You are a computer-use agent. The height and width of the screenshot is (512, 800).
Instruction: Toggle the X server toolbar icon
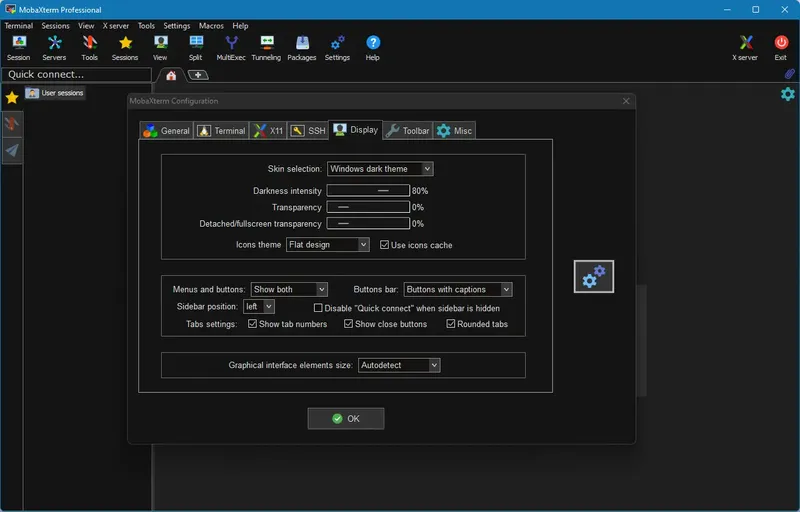[745, 48]
